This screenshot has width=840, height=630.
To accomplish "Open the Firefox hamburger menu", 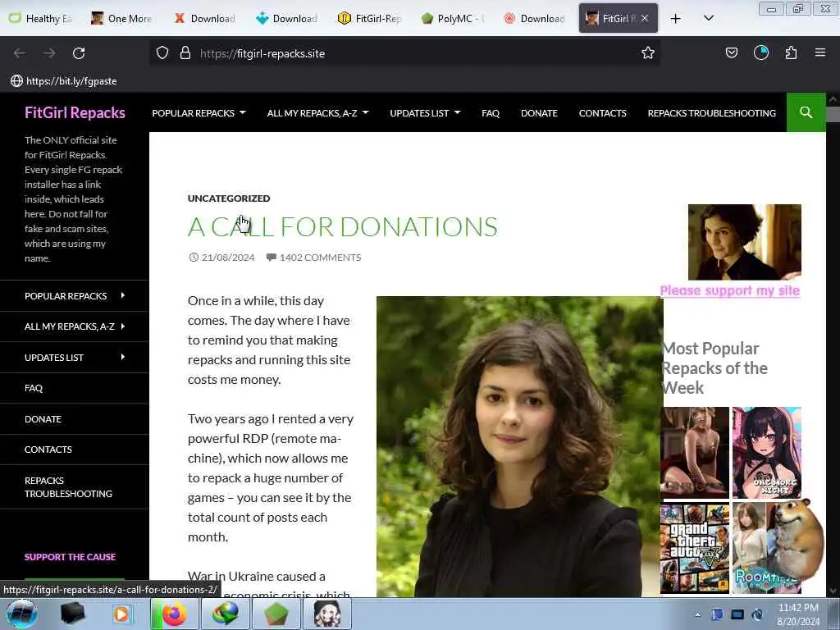I will [x=820, y=52].
